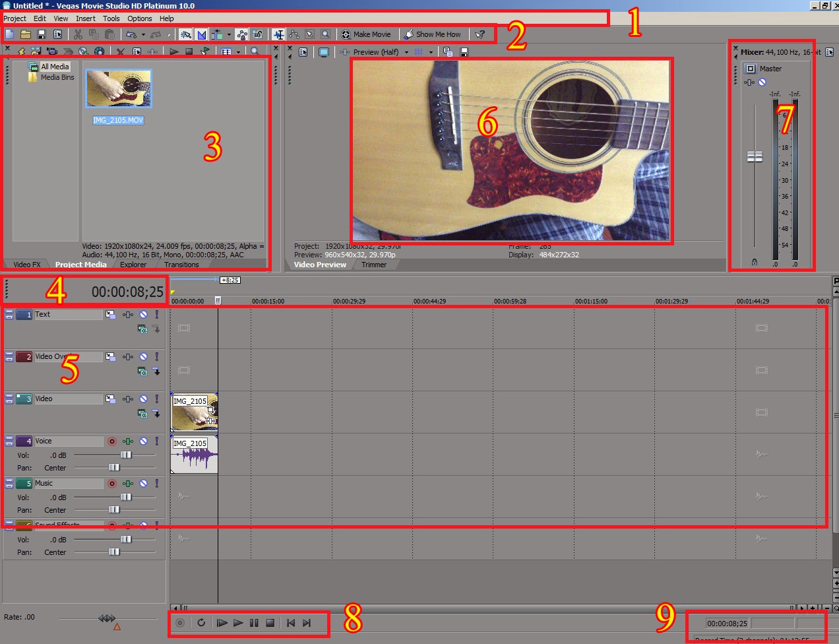Solo the Video track

[x=157, y=399]
